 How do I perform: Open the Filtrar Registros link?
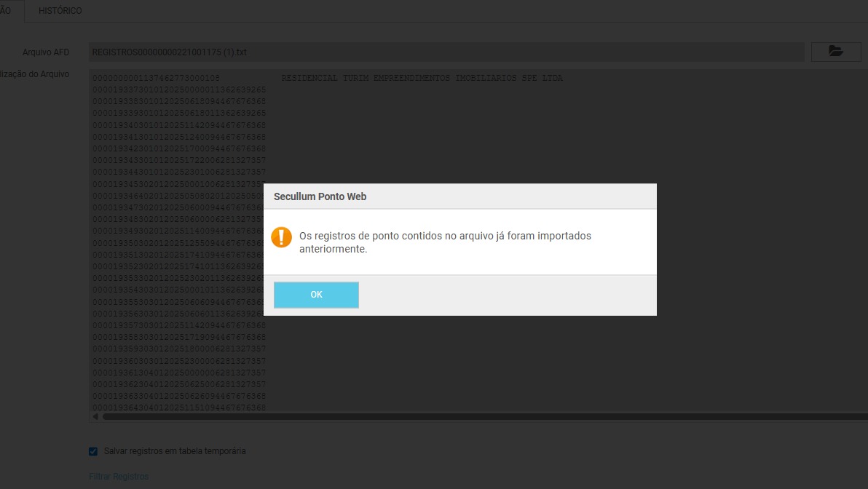119,477
